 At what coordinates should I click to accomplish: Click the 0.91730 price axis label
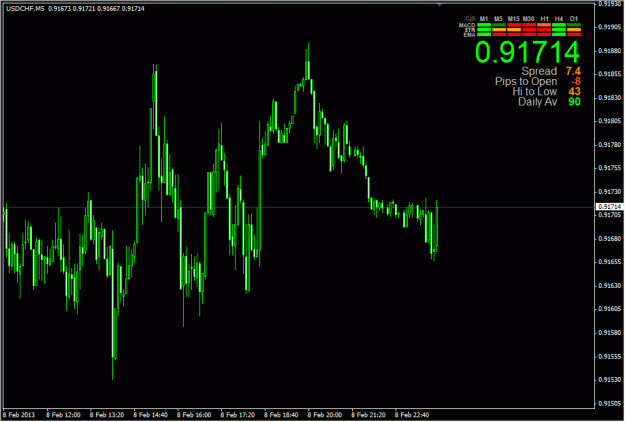point(610,192)
